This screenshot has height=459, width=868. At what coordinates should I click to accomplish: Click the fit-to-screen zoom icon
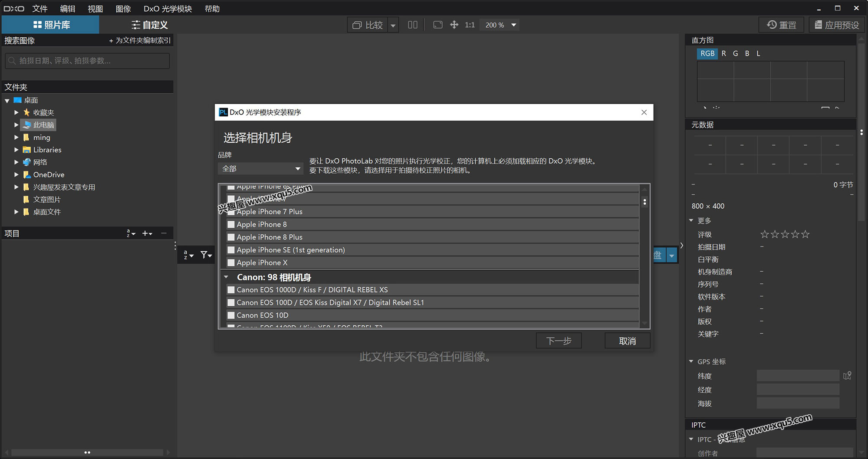pos(438,25)
